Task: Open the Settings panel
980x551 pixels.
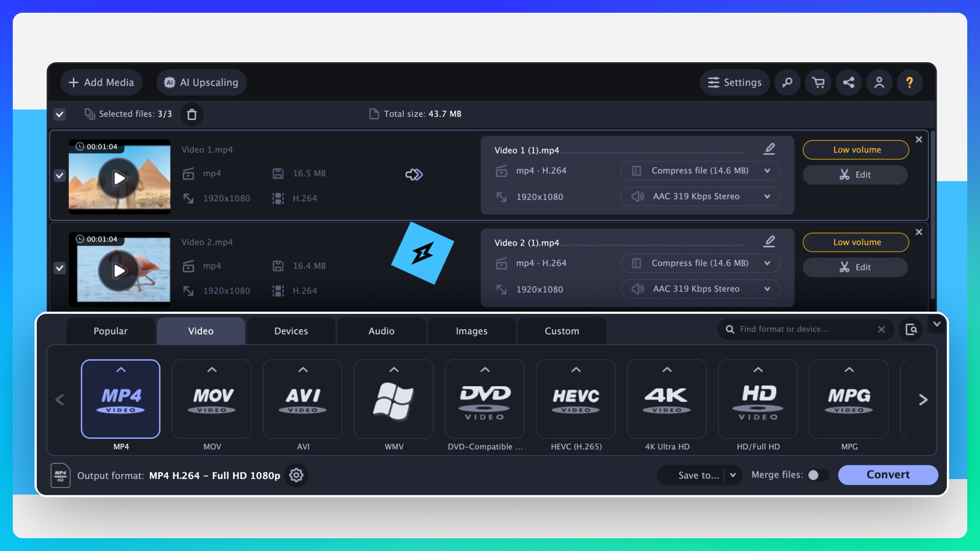Action: 734,82
